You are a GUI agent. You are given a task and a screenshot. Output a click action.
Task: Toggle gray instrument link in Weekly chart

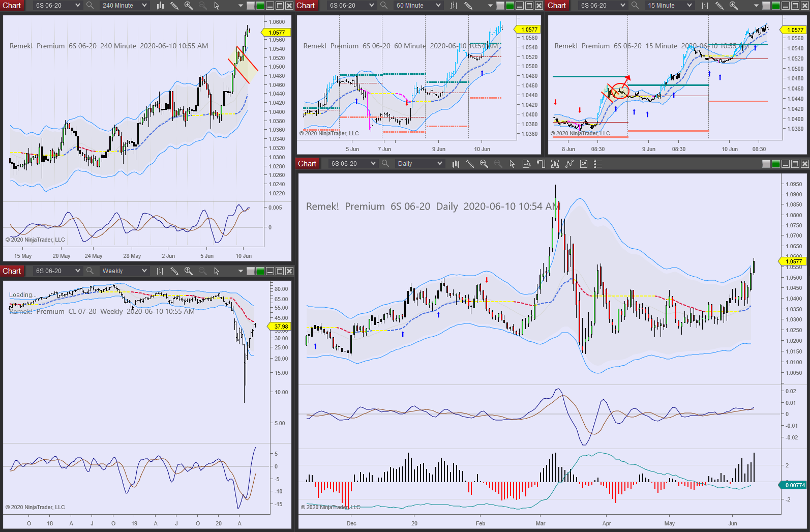tap(251, 271)
